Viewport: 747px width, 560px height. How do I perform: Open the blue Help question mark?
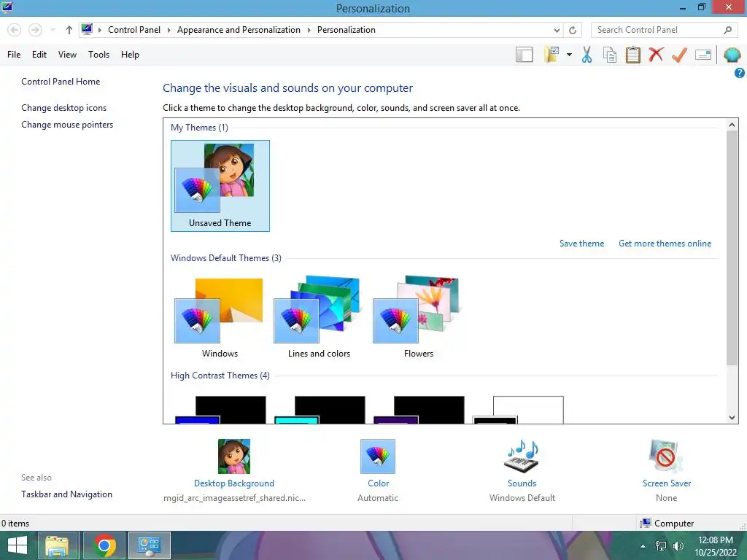[x=740, y=73]
